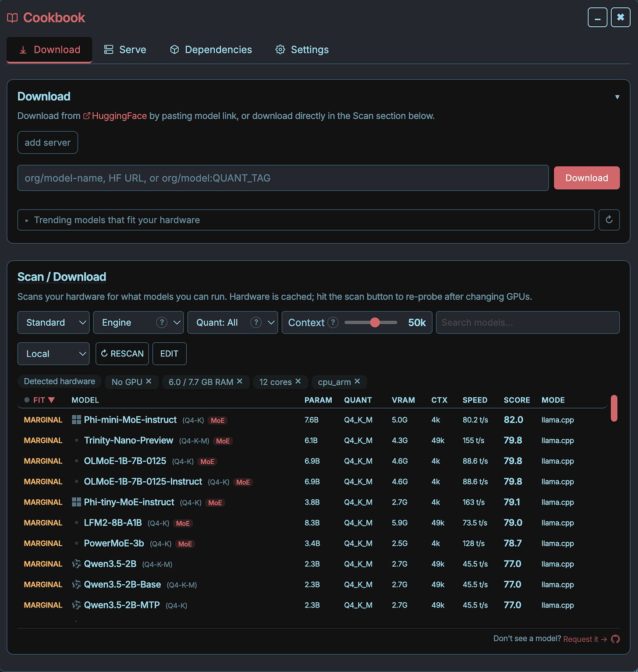Viewport: 638px width, 672px height.
Task: Click the RESCAN button
Action: (122, 354)
